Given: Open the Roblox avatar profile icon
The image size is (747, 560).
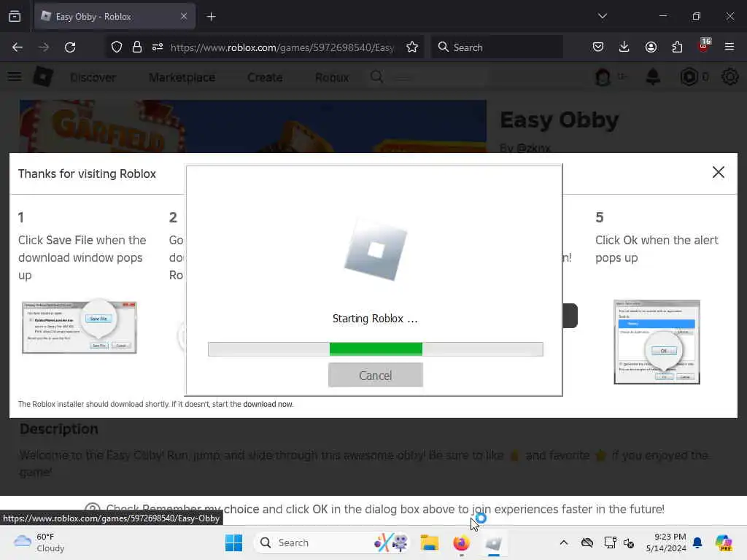Looking at the screenshot, I should point(603,77).
